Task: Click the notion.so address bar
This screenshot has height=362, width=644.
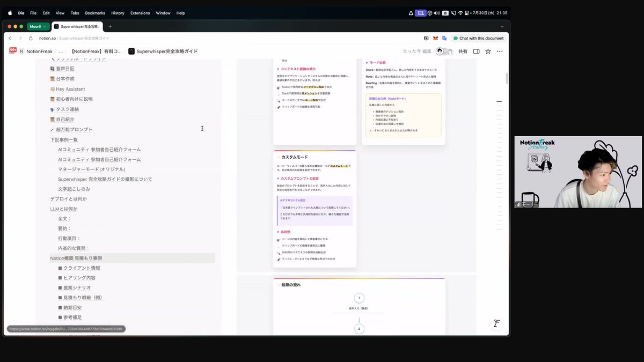Action: (x=74, y=39)
